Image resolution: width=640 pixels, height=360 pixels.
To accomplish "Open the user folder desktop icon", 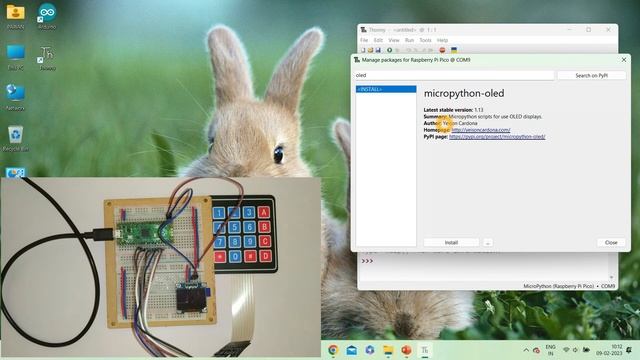I will coord(16,16).
